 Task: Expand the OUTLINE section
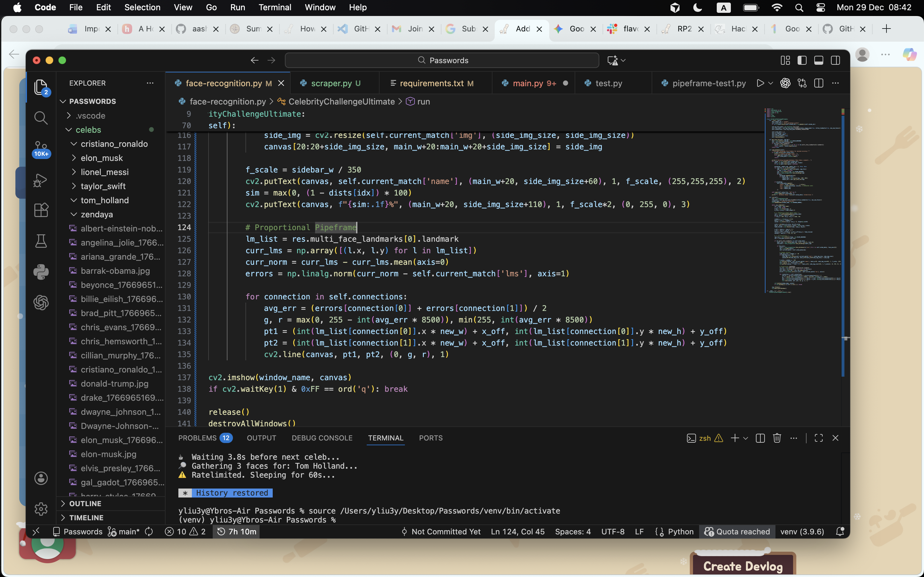85,504
